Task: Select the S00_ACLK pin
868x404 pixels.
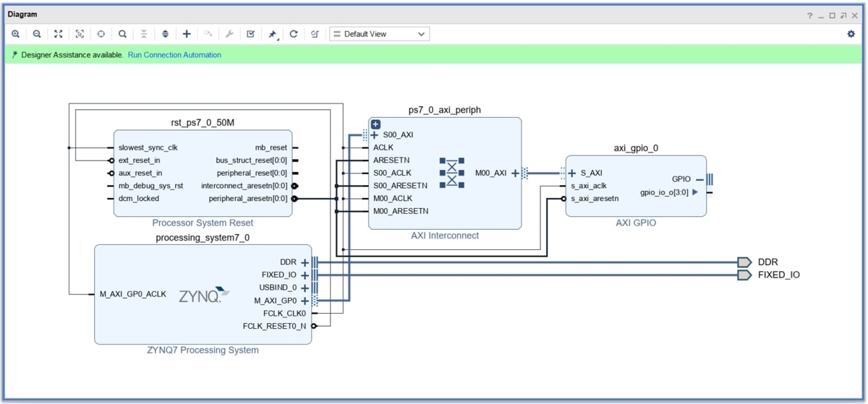Action: [392, 173]
